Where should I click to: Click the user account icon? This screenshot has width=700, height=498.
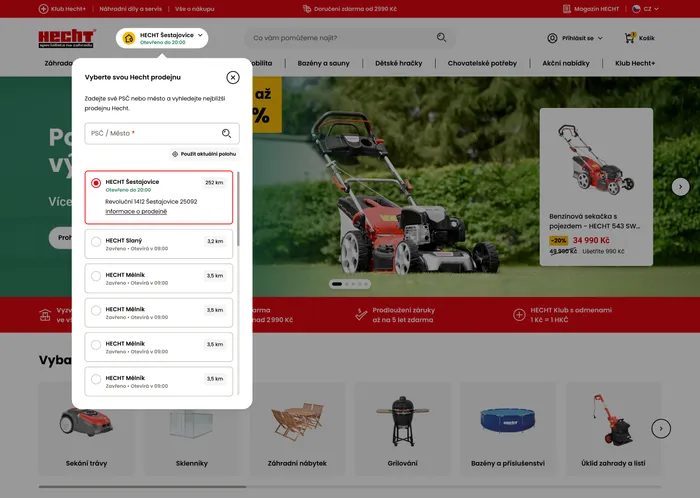click(x=552, y=38)
